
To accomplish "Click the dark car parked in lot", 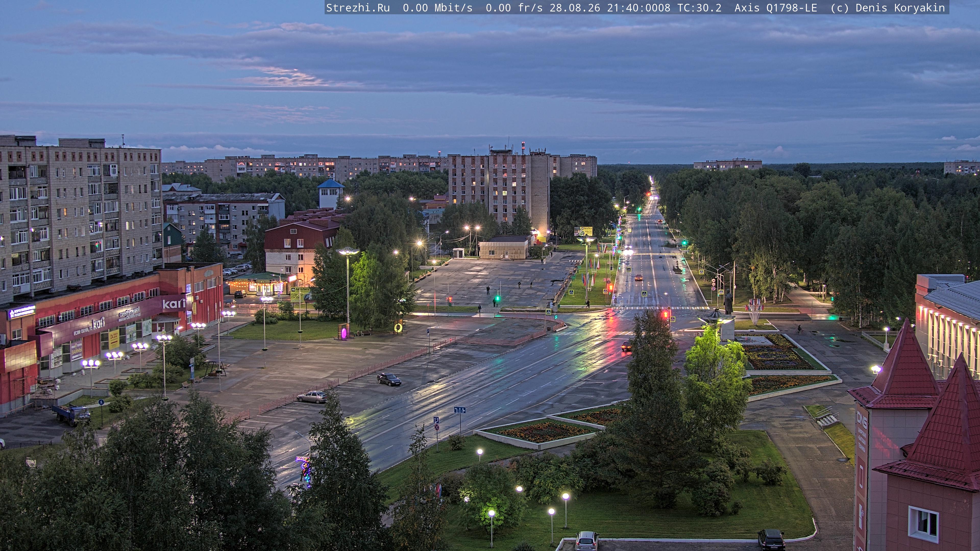I will point(389,379).
